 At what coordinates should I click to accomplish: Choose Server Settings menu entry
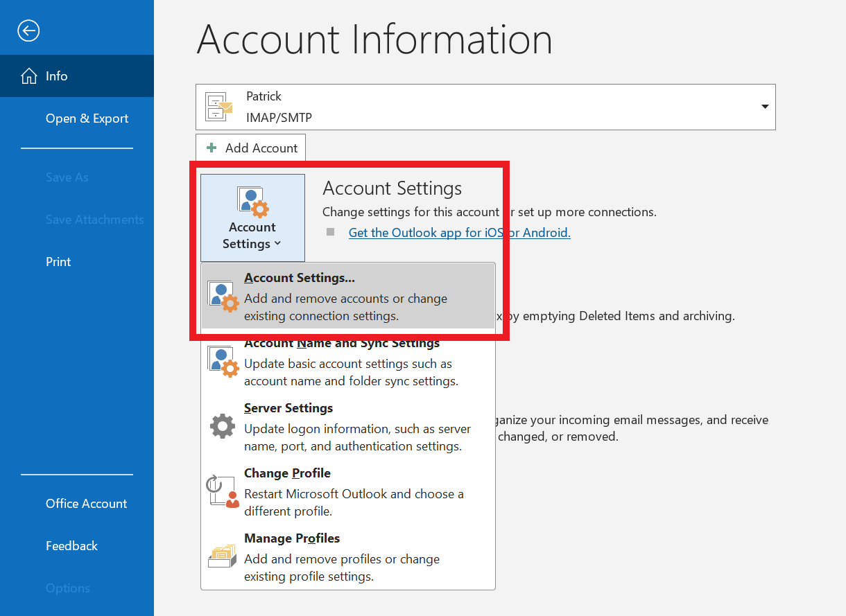(x=348, y=427)
